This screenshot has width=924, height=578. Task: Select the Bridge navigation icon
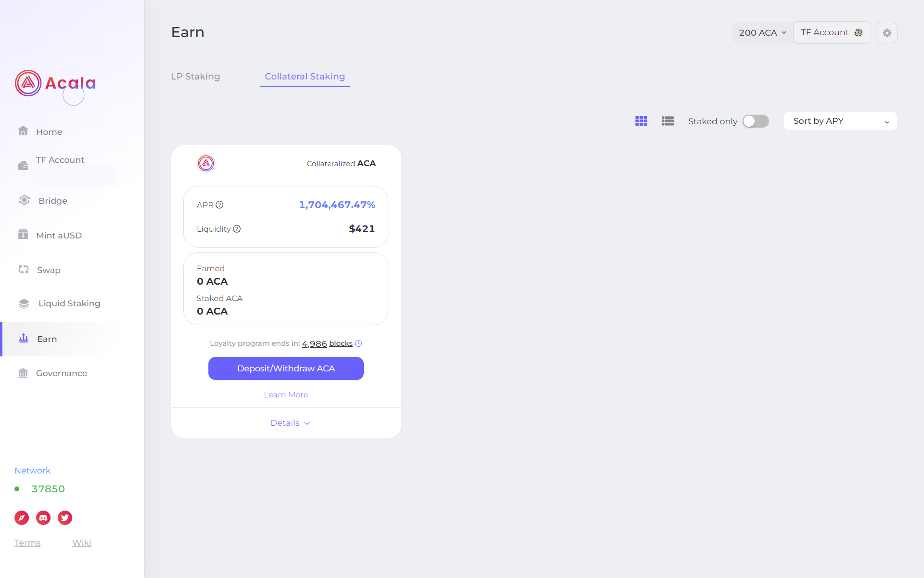coord(23,200)
